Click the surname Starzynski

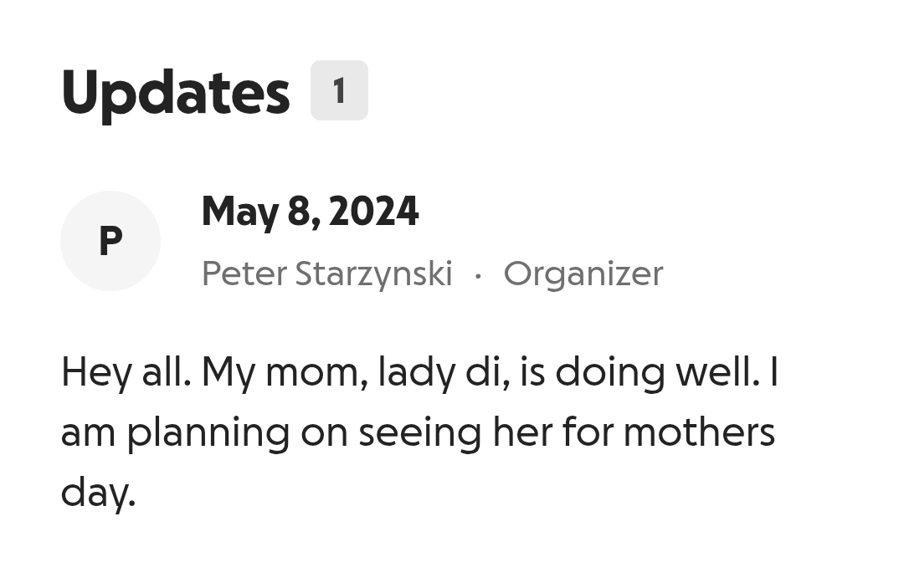point(373,274)
